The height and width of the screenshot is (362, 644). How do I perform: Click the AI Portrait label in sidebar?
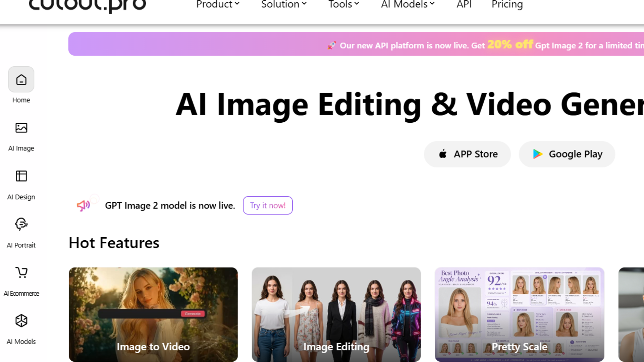21,245
